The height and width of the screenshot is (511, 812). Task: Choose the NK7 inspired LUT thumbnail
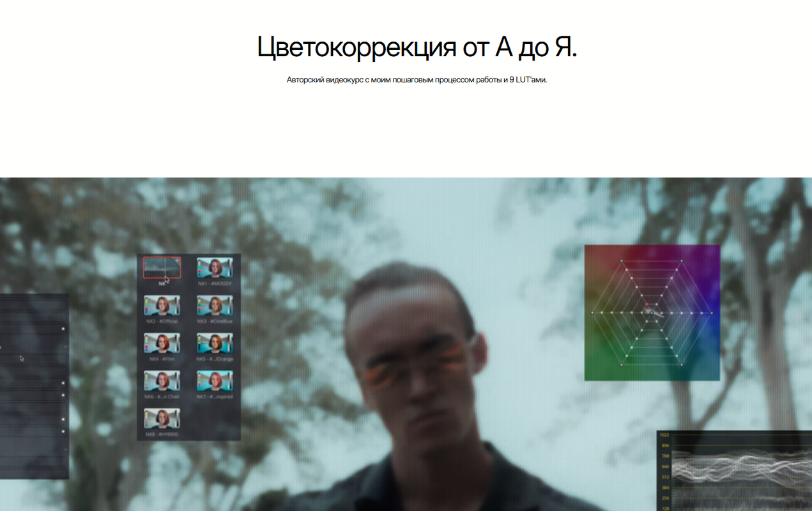pos(215,381)
